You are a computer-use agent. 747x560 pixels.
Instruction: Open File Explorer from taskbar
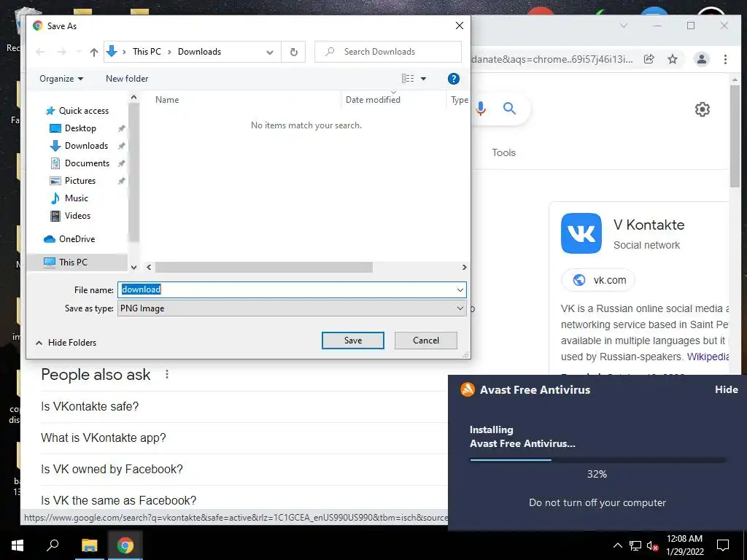89,545
